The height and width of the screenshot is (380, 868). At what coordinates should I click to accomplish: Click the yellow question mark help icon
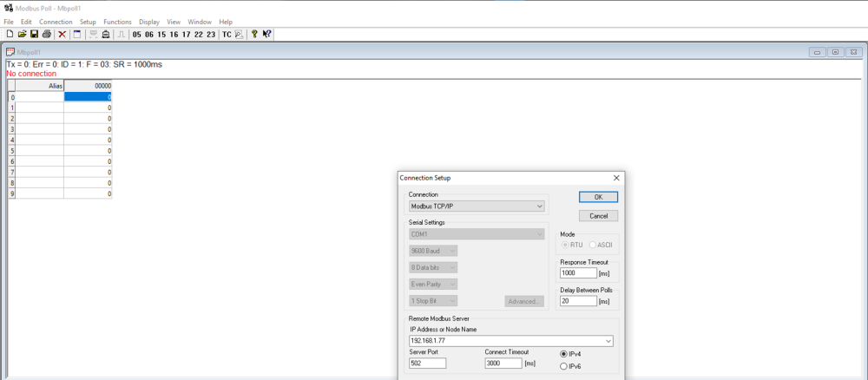point(254,35)
